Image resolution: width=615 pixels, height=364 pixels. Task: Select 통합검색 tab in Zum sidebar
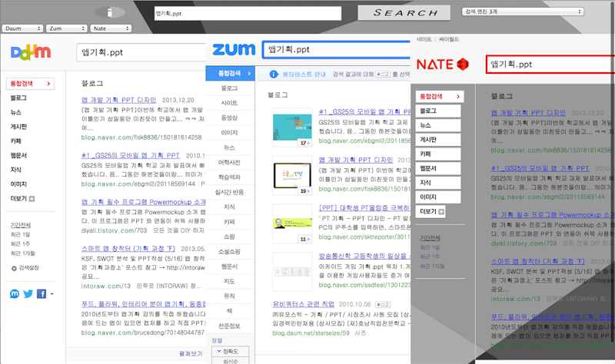230,73
